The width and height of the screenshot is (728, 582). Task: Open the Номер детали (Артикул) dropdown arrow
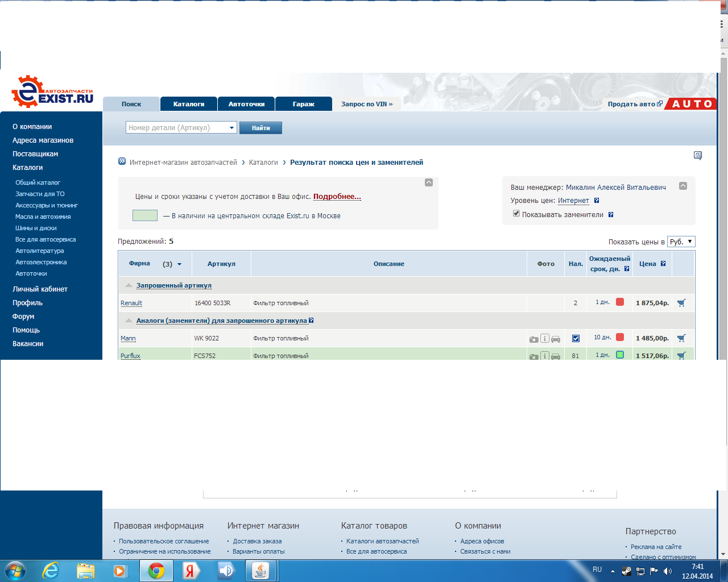231,128
